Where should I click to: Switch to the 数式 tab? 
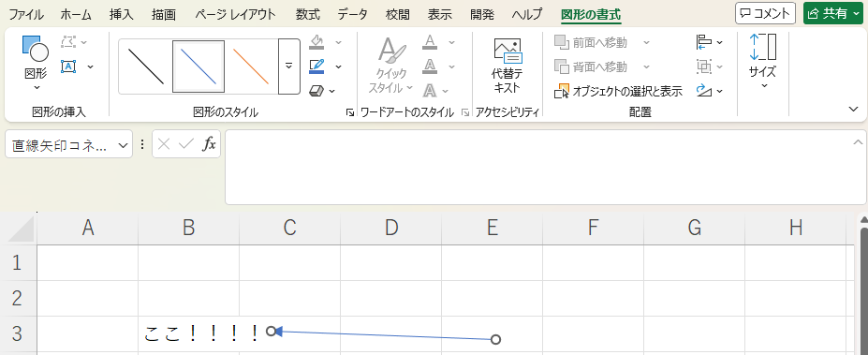tap(308, 14)
